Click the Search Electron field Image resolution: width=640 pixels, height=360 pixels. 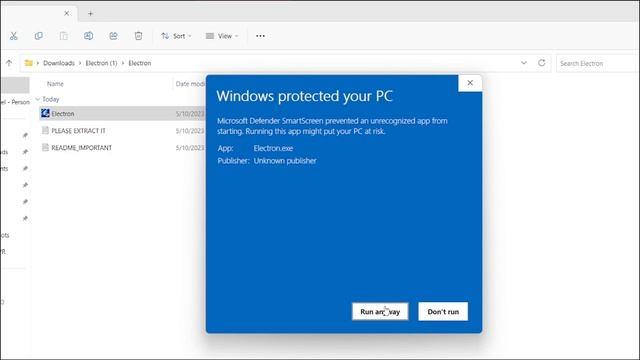pos(598,63)
